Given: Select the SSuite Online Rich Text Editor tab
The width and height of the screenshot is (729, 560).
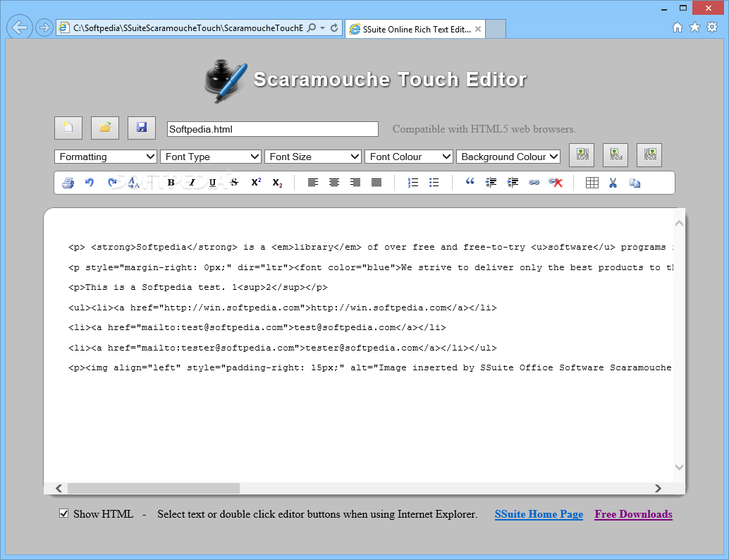Looking at the screenshot, I should click(x=416, y=30).
